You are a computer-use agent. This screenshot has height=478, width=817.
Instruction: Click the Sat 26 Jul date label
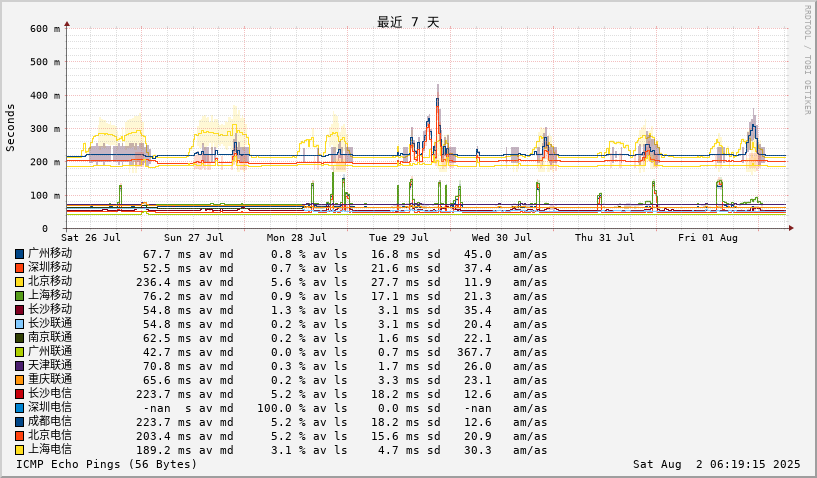[91, 238]
